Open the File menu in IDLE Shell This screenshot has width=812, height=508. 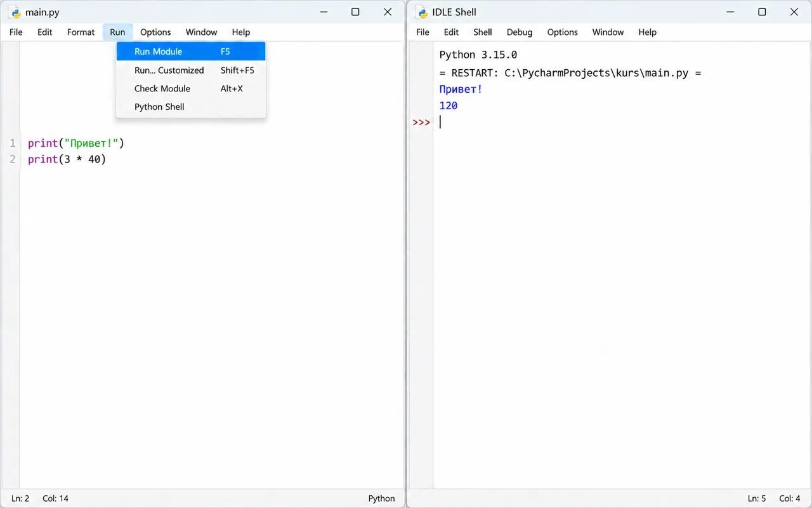[422, 32]
